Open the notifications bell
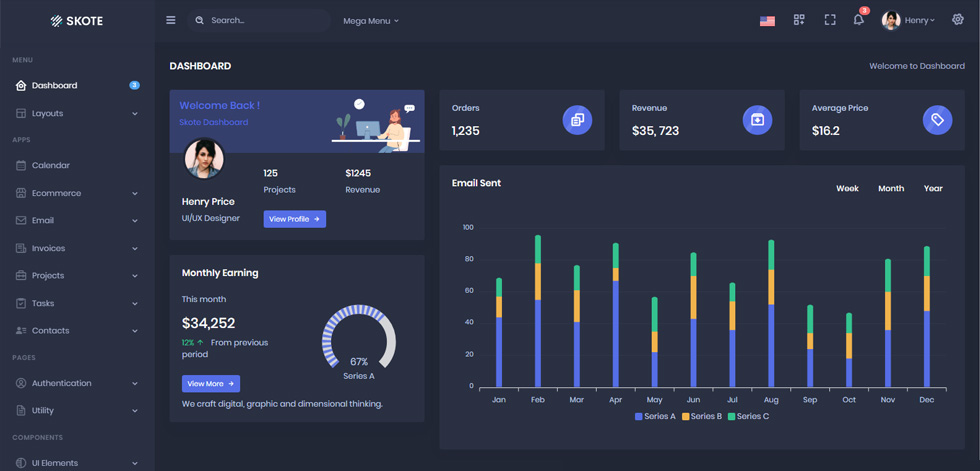The width and height of the screenshot is (980, 471). coord(859,20)
